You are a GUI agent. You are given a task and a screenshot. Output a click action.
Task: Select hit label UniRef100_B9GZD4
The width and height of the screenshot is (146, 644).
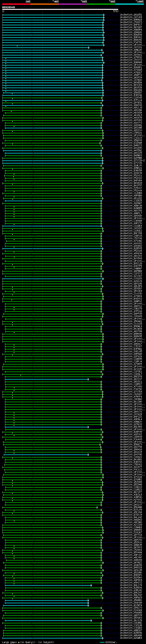[131, 90]
